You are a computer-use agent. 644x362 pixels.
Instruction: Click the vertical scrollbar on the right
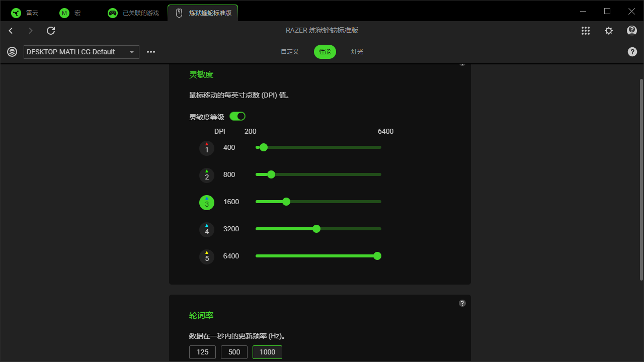641,179
